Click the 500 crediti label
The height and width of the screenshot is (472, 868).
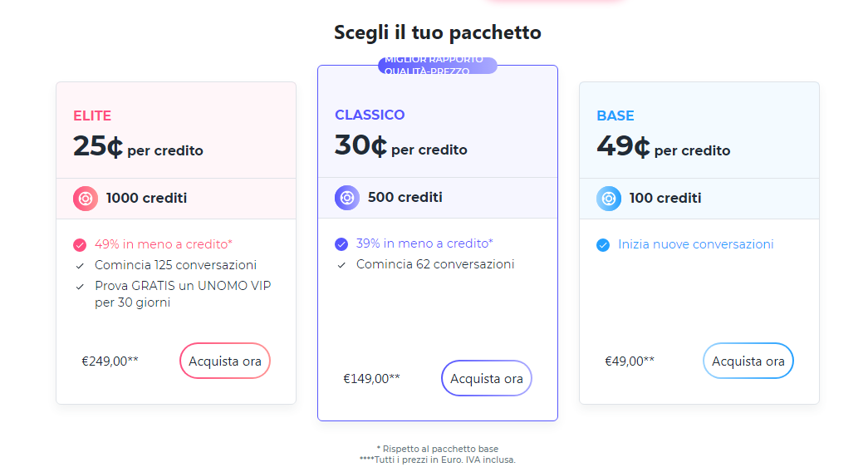point(405,198)
